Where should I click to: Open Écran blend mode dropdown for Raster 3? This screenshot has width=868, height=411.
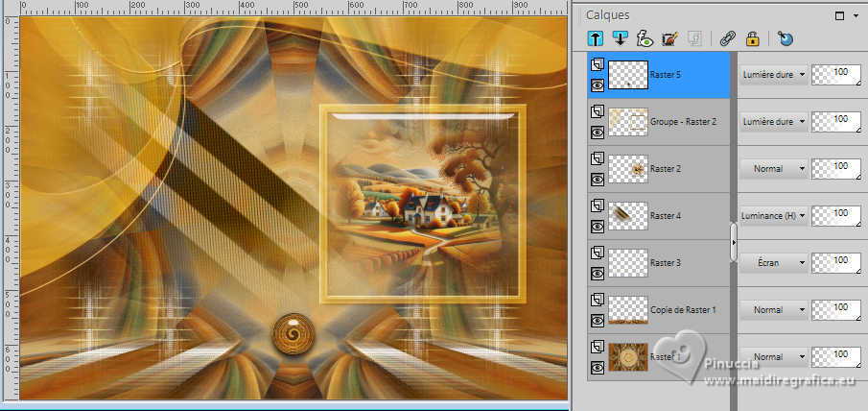(x=773, y=263)
